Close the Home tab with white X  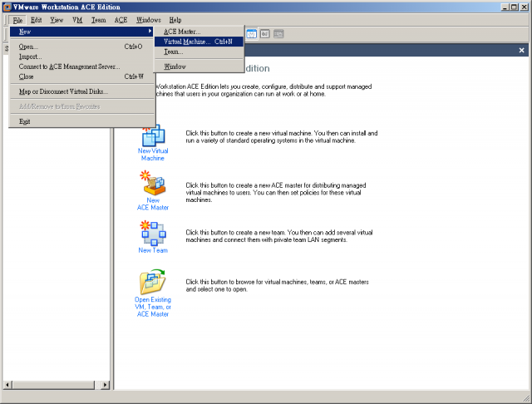521,50
